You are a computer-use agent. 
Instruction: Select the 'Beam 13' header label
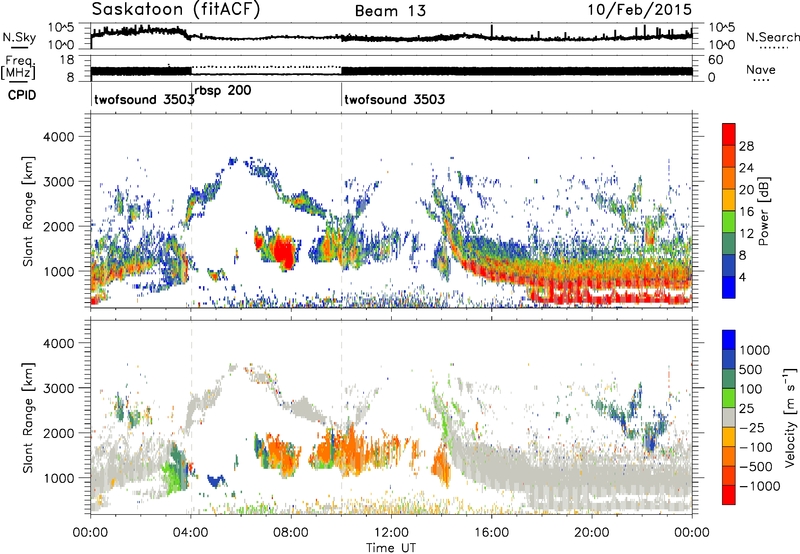click(390, 11)
